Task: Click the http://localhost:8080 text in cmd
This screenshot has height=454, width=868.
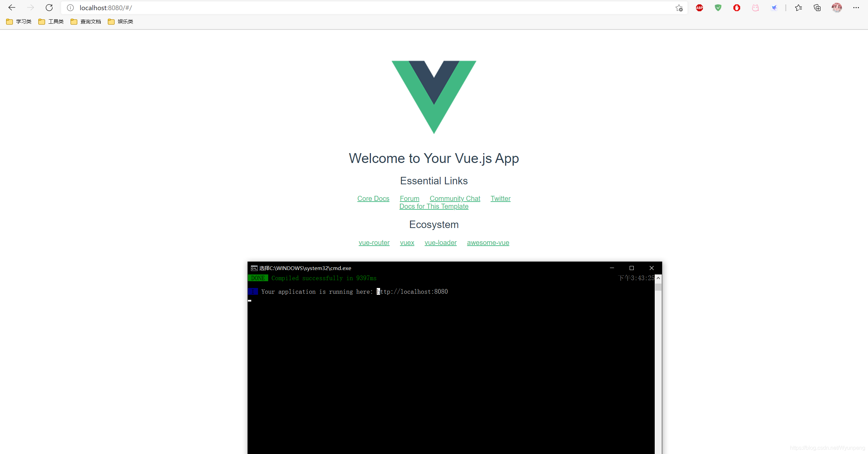Action: coord(412,292)
